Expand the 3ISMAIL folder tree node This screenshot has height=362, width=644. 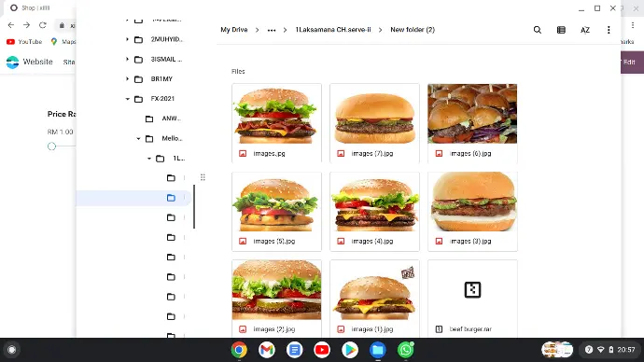pyautogui.click(x=127, y=59)
